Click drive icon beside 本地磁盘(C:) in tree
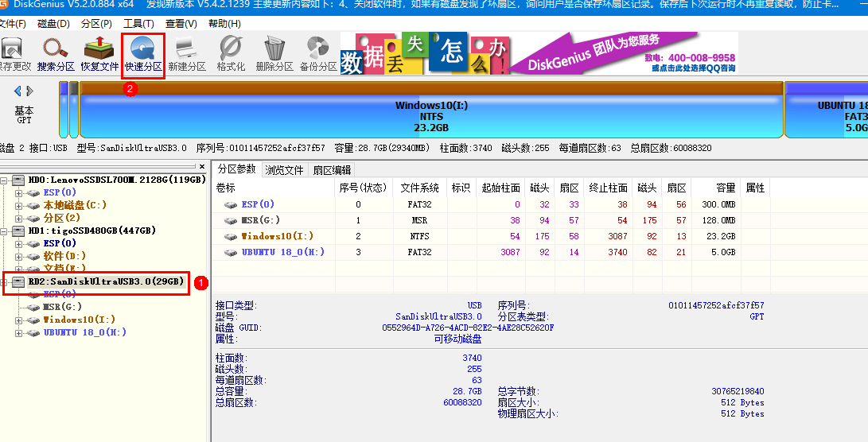Screen dimensions: 868x442 point(33,206)
